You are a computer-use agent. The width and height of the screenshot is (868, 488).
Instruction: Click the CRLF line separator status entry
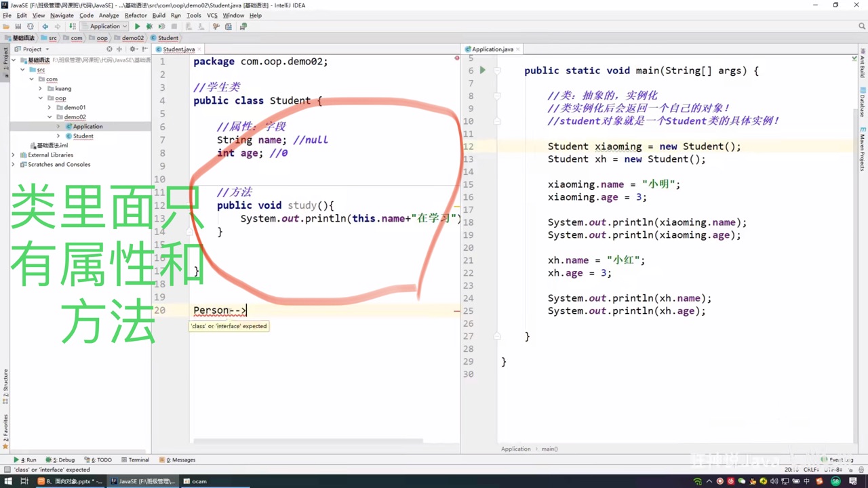(810, 470)
